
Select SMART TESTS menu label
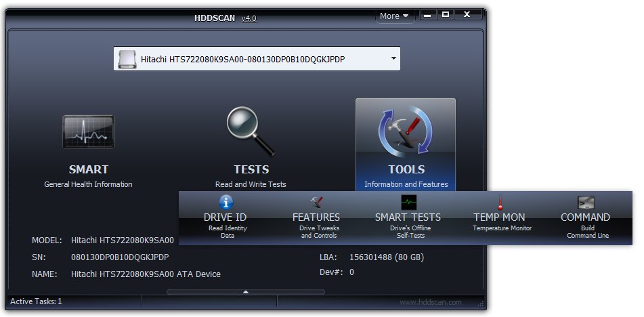[408, 217]
